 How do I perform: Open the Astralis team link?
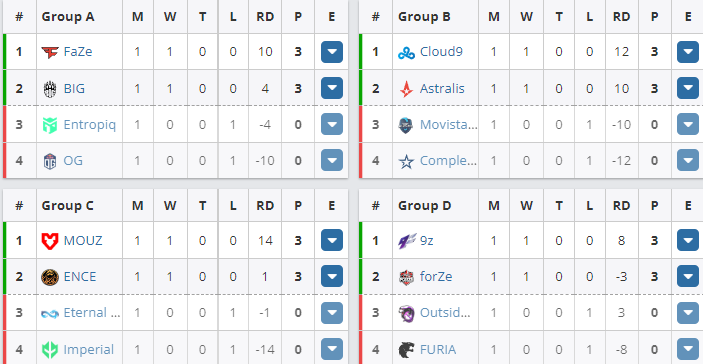point(442,88)
